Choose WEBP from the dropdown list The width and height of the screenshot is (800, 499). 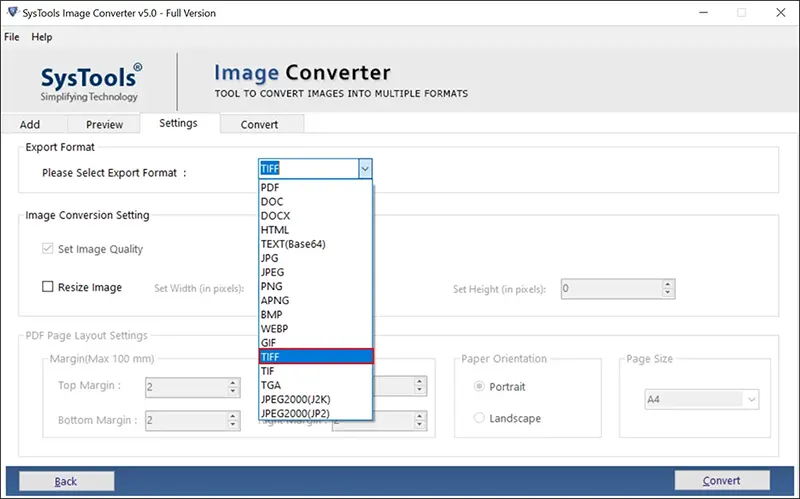(315, 329)
